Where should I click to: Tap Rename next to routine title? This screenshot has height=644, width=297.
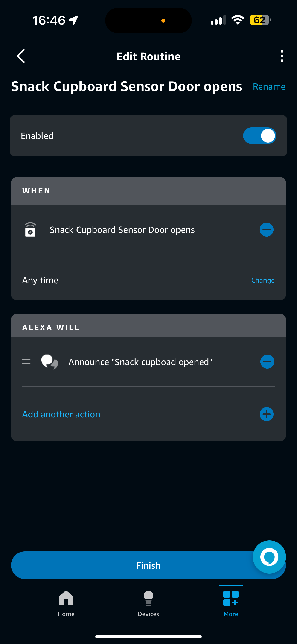(x=269, y=87)
